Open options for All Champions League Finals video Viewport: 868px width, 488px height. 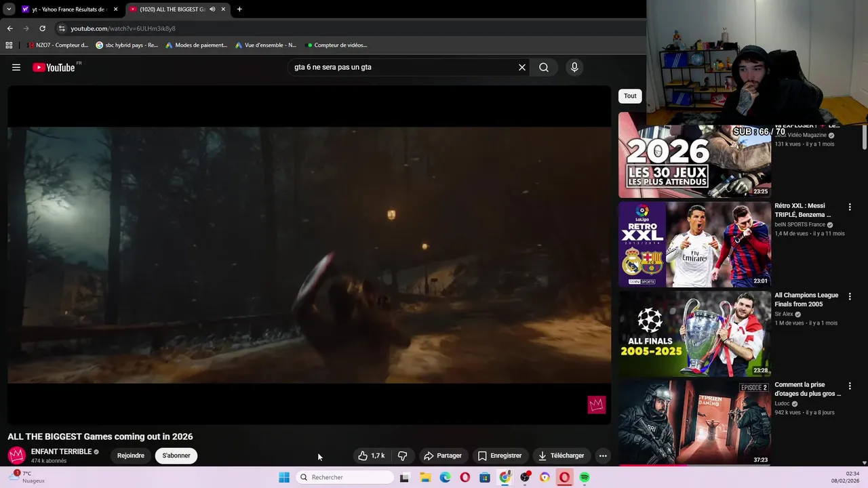tap(850, 296)
